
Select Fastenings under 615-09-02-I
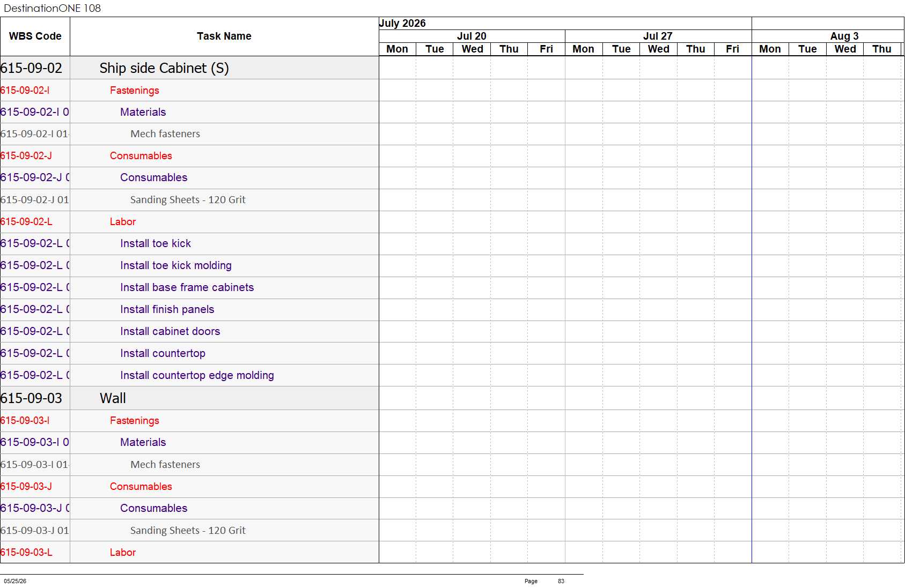coord(134,90)
